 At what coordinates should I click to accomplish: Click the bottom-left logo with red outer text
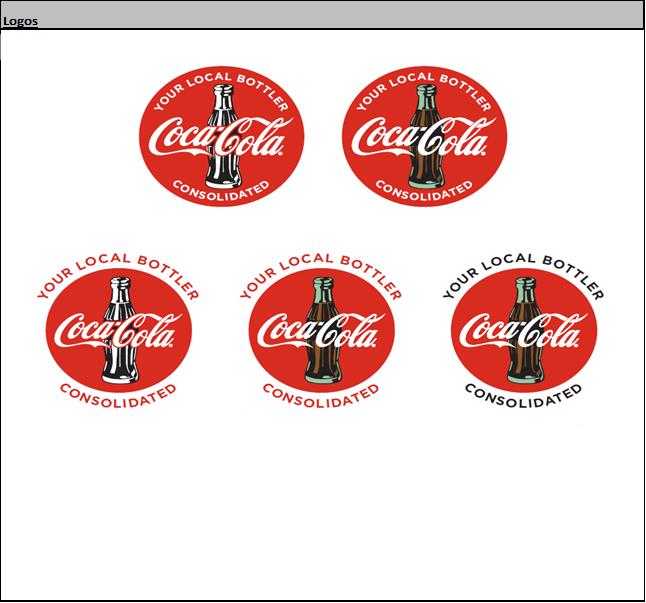119,330
